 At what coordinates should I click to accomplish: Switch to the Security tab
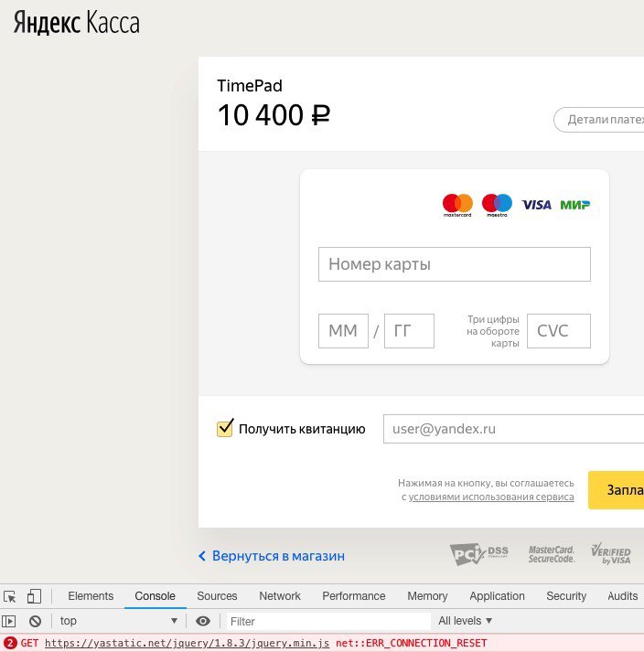566,596
